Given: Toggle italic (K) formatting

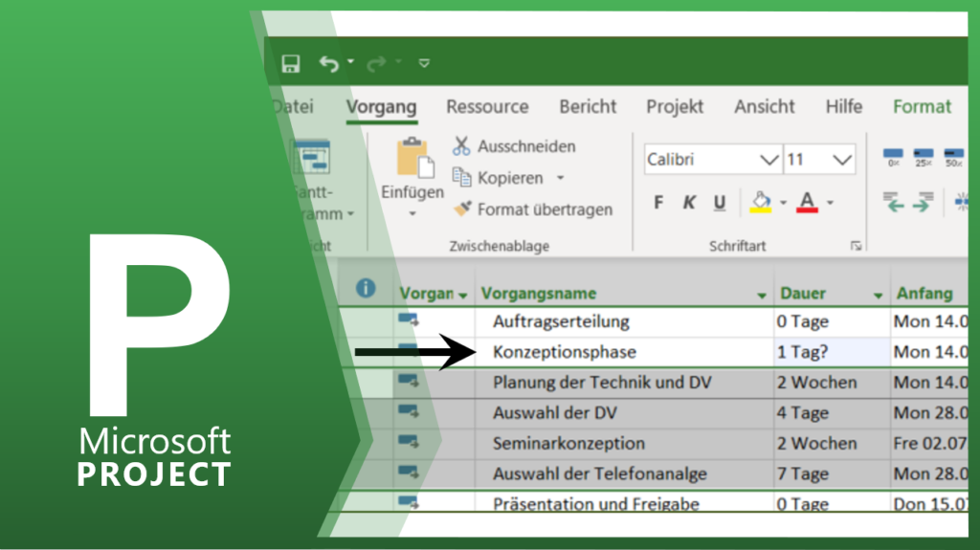Looking at the screenshot, I should [x=689, y=203].
